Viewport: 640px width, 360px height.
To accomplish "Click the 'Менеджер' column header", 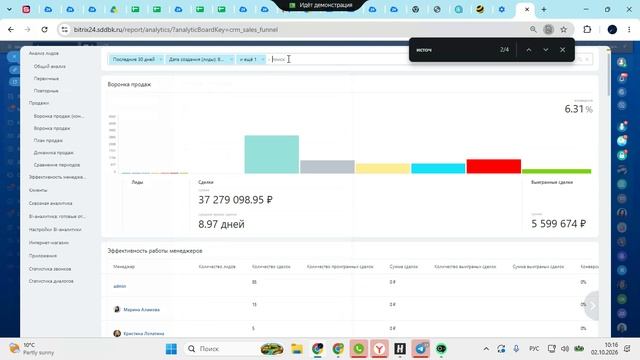I will (124, 267).
